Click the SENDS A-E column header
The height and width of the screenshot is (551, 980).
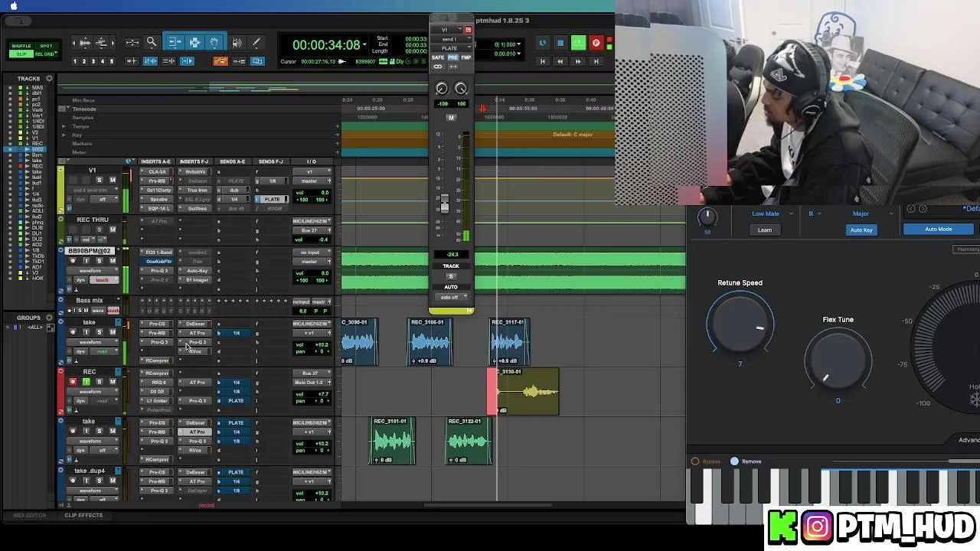[x=232, y=161]
